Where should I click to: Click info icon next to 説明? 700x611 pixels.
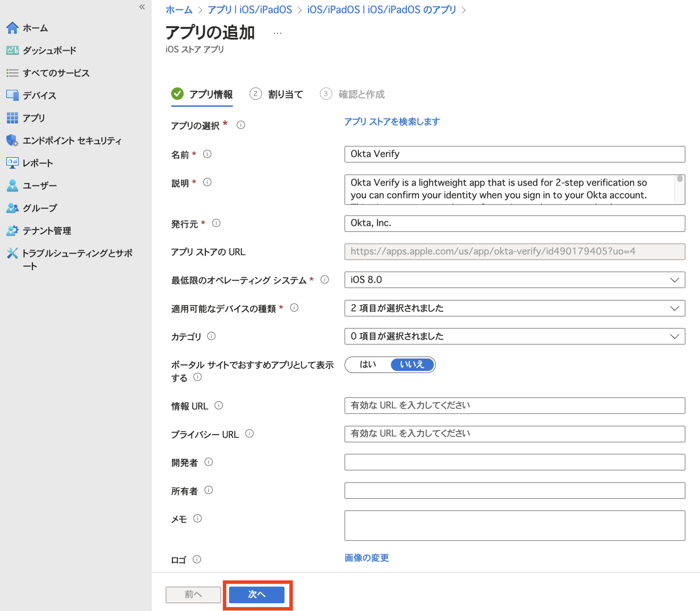click(x=207, y=182)
